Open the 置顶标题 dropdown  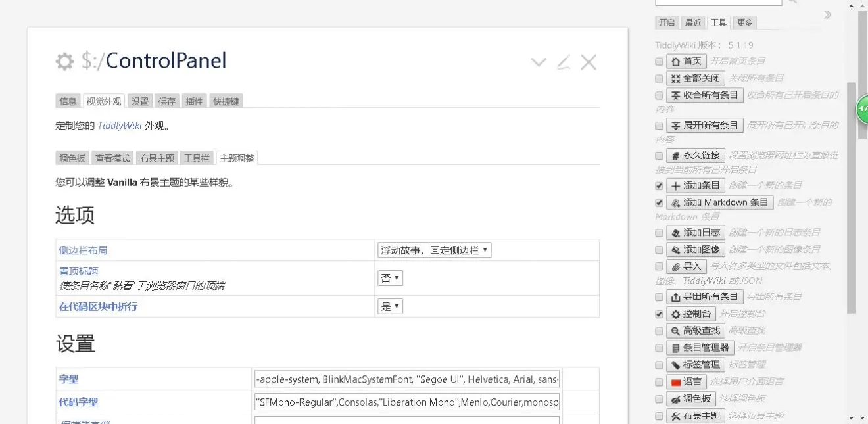(390, 278)
